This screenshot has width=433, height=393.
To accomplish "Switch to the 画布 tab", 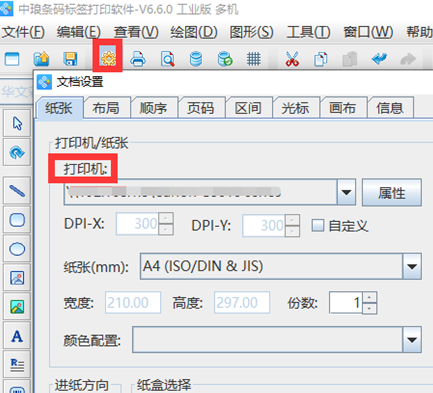I will [342, 108].
